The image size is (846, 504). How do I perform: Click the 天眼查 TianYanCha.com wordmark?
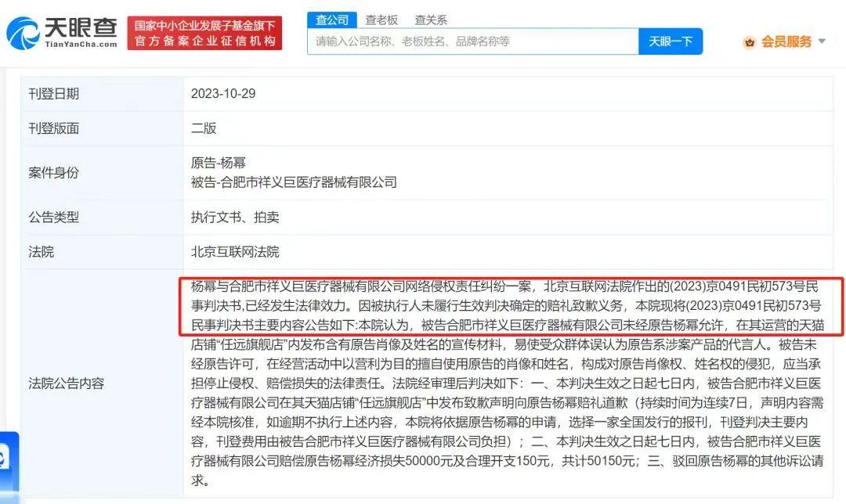pyautogui.click(x=81, y=32)
